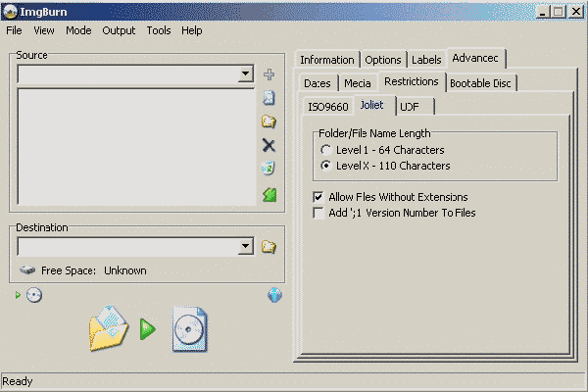Expand the Source dropdown list
This screenshot has height=392, width=588.
coord(245,74)
